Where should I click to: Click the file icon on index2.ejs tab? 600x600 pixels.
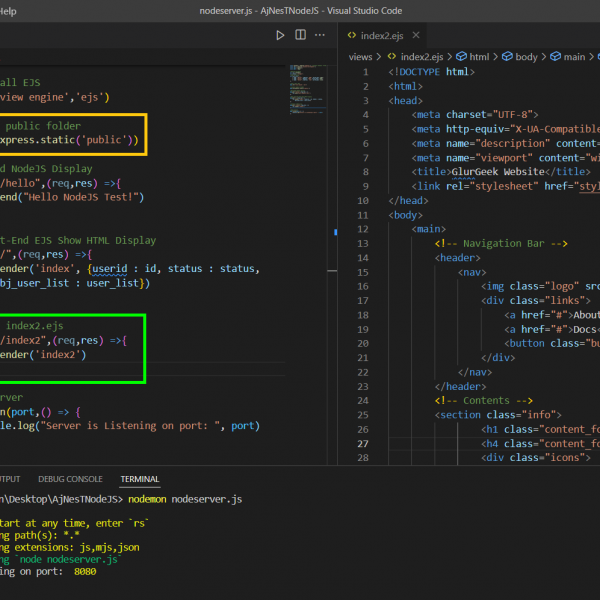[351, 35]
